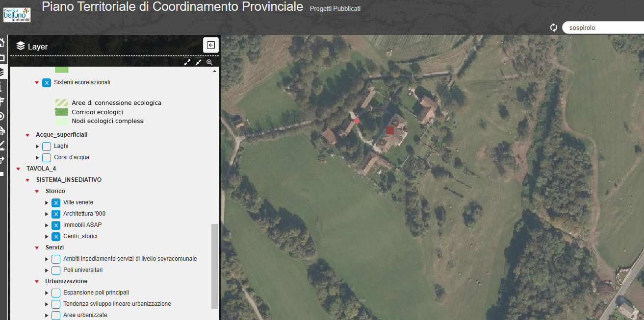Expand the Laghi layer arrow

tap(37, 147)
